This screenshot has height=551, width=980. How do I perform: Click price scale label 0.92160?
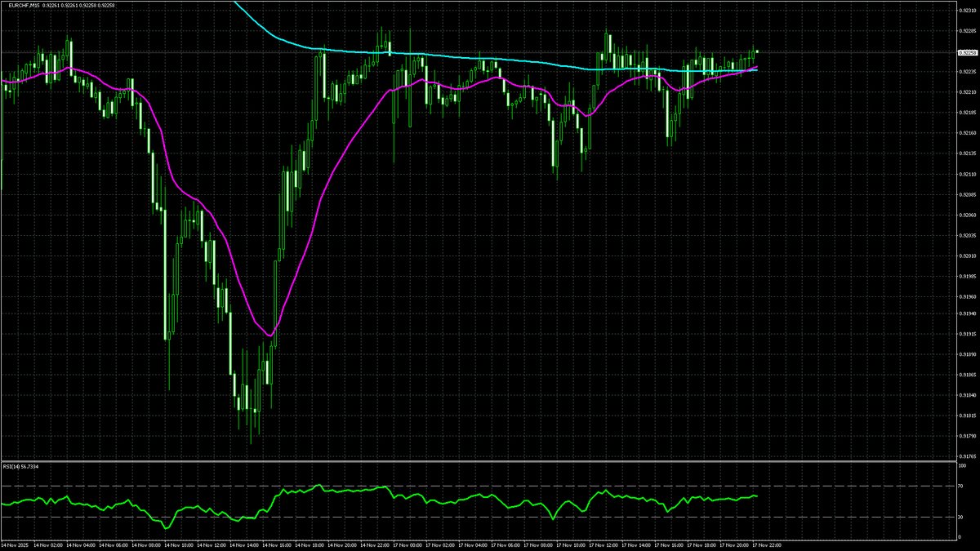(x=968, y=133)
